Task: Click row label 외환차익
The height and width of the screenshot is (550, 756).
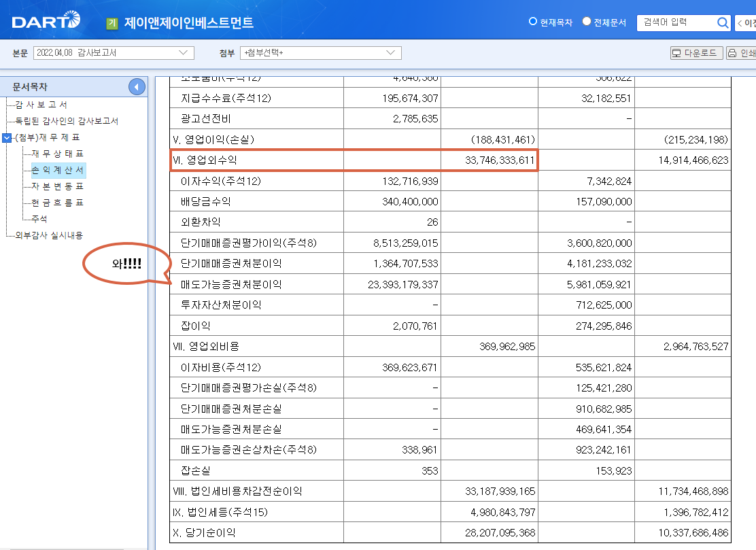Action: (201, 222)
